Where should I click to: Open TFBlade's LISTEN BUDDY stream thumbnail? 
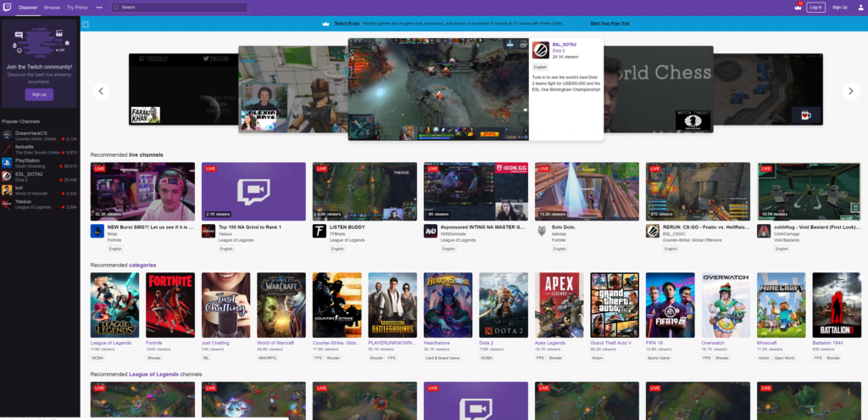[x=364, y=192]
